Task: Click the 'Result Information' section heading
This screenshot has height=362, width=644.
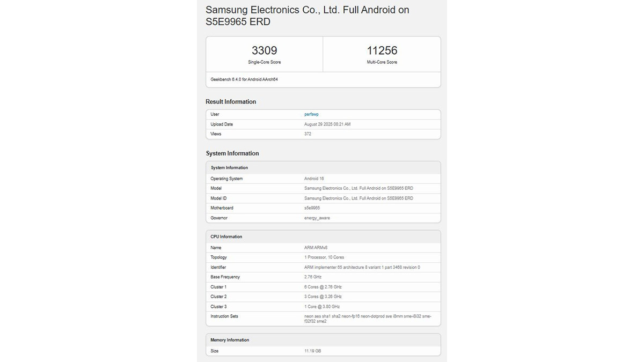Action: (x=231, y=102)
